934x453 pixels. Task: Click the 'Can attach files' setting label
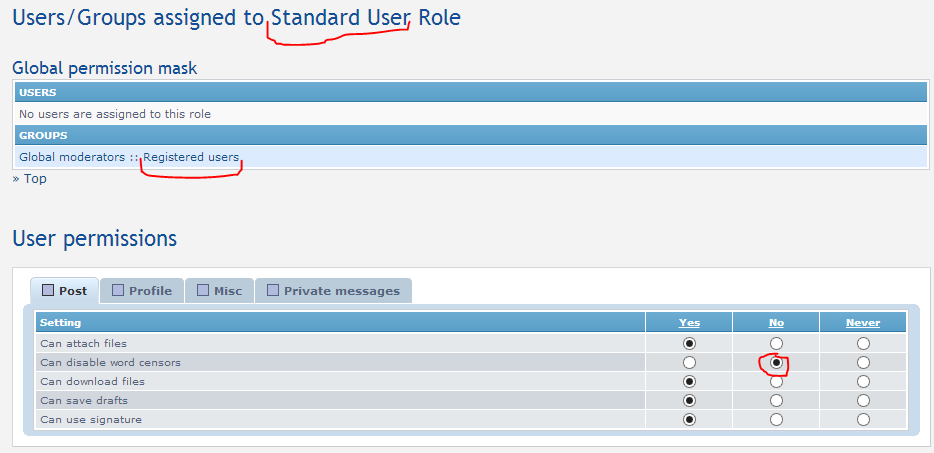click(83, 343)
